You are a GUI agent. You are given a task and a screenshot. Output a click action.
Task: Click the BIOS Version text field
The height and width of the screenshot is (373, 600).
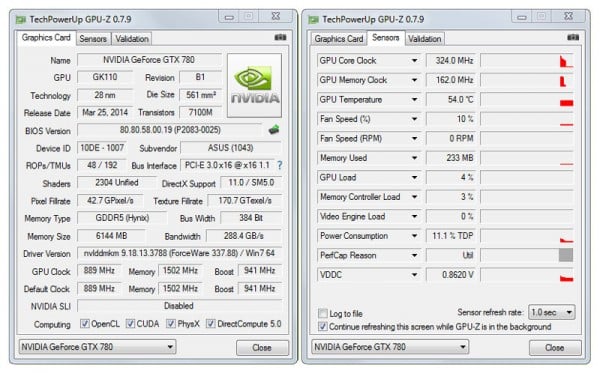[170, 130]
